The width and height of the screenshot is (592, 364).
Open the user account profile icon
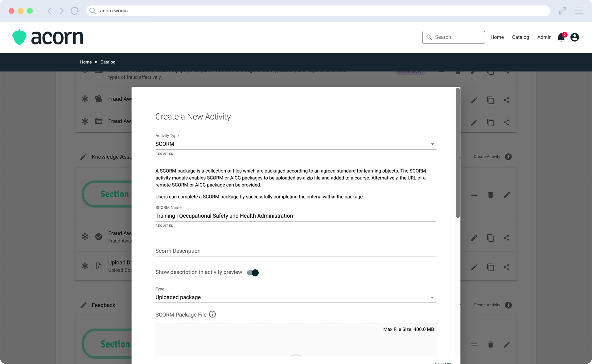point(574,37)
